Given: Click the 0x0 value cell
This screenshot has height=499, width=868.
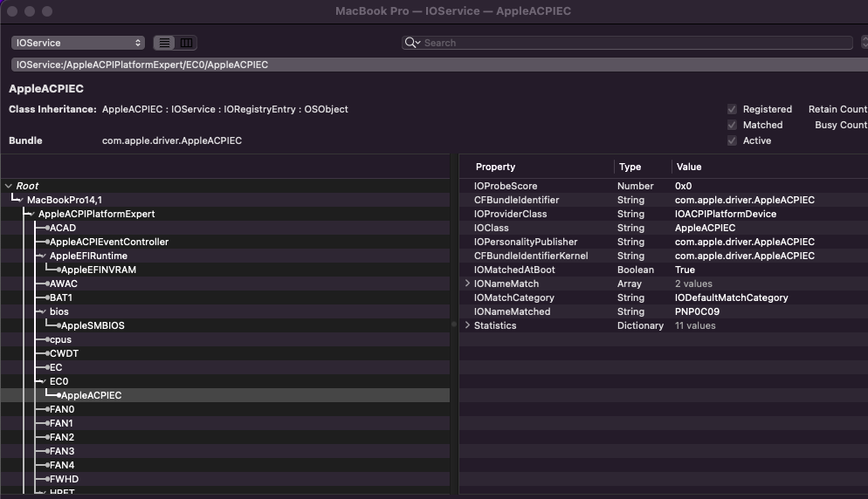Looking at the screenshot, I should pos(683,186).
